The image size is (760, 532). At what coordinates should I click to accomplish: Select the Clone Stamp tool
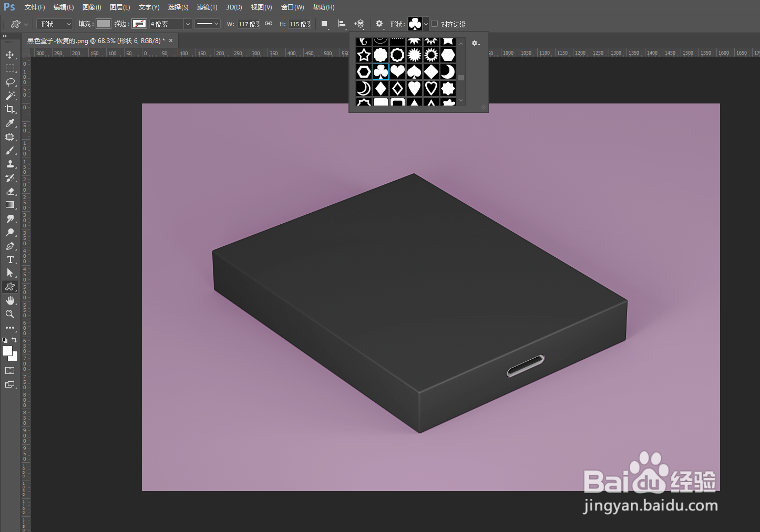pyautogui.click(x=10, y=164)
